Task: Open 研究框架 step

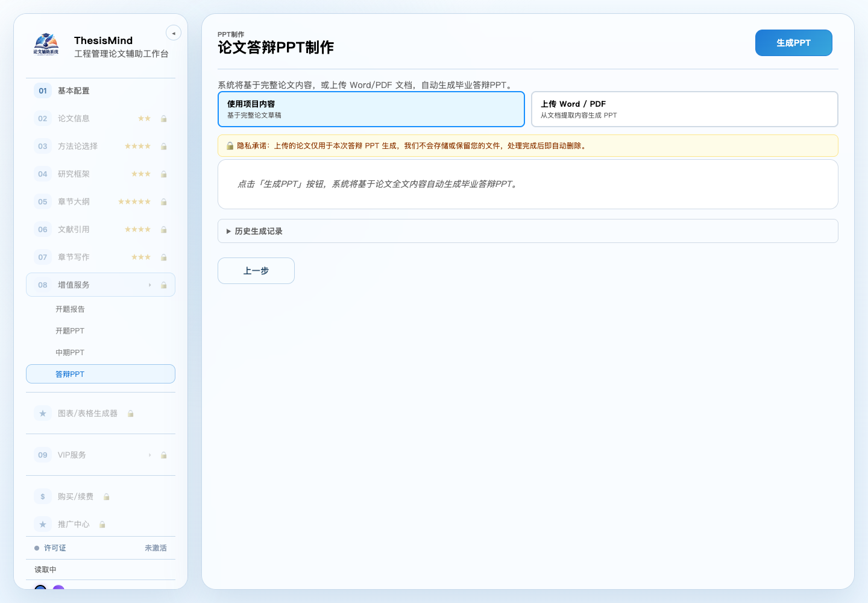Action: point(101,174)
